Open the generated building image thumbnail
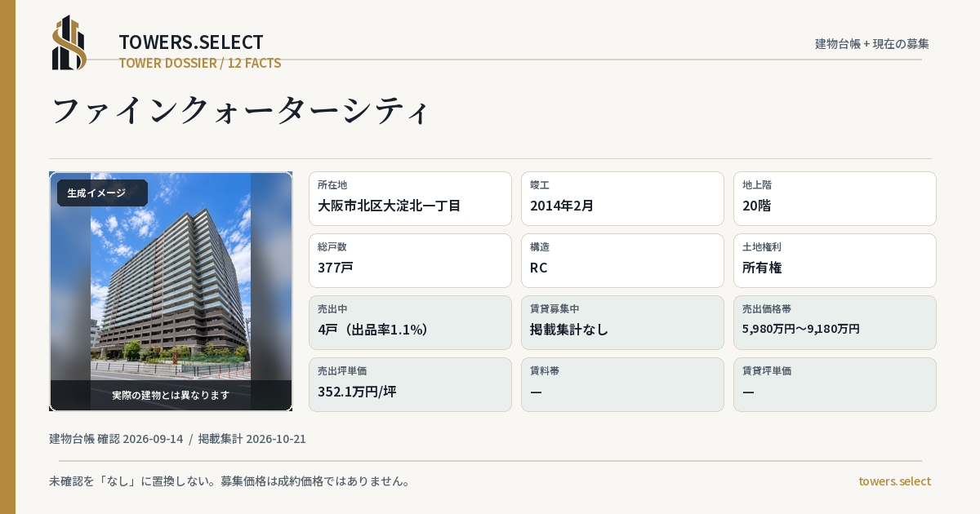The height and width of the screenshot is (514, 980). pyautogui.click(x=171, y=291)
